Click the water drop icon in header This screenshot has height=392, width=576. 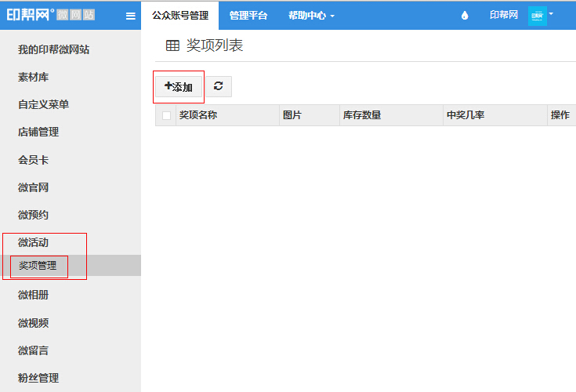click(465, 16)
